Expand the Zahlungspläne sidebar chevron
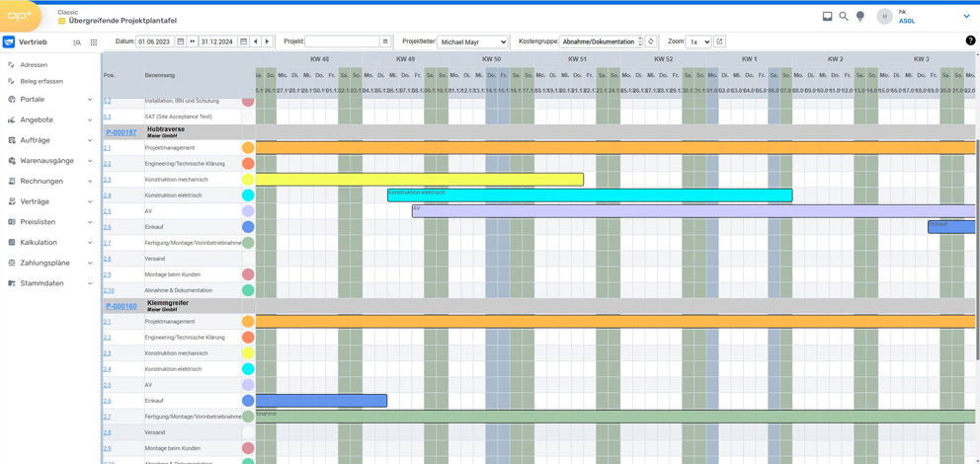This screenshot has height=464, width=980. coord(90,263)
